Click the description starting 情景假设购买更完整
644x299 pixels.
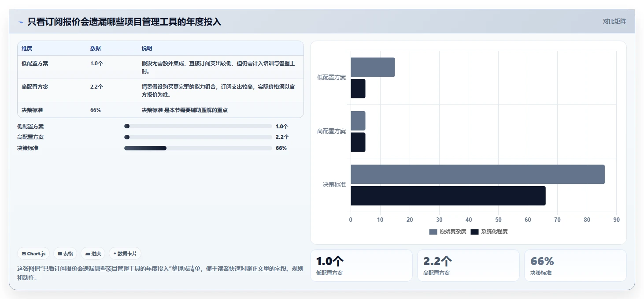point(218,91)
